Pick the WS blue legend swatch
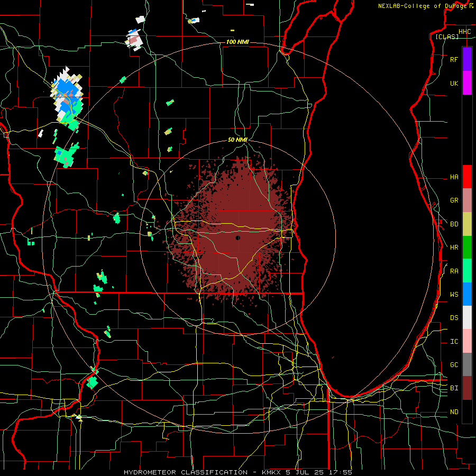The image size is (476, 476). 467,294
